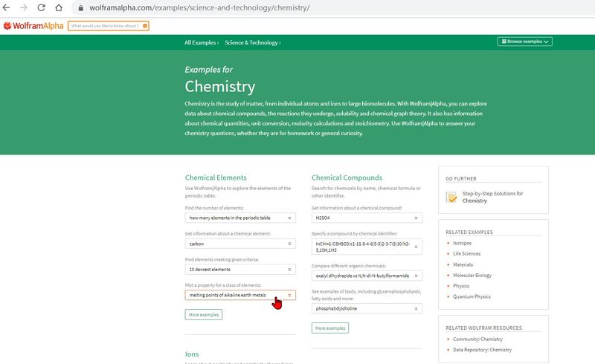
Task: Open the Isotopes related example link
Action: 462,243
